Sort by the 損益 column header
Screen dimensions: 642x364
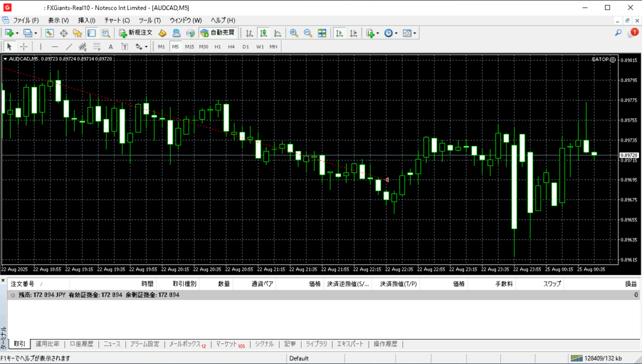click(x=630, y=284)
